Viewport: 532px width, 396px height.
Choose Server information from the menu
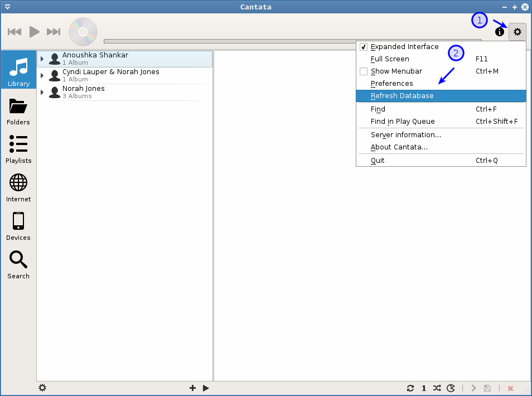click(x=405, y=134)
